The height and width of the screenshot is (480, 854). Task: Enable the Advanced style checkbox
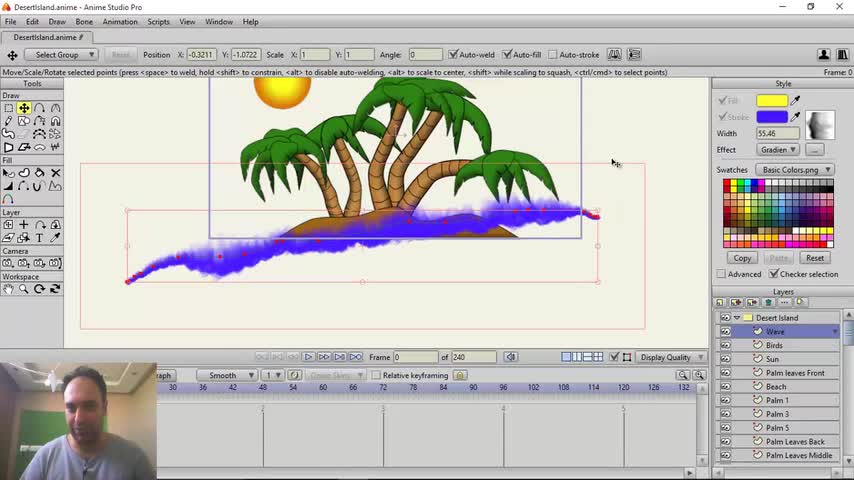(x=721, y=274)
